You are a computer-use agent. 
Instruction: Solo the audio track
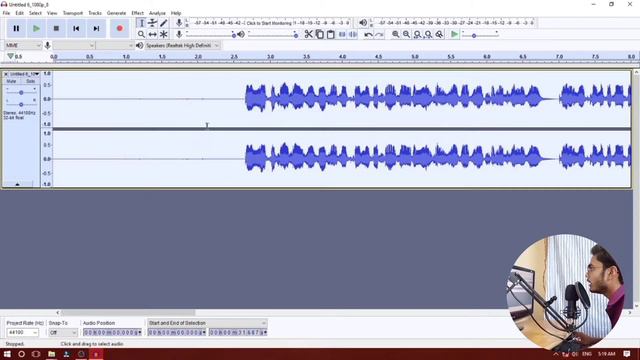tap(30, 81)
